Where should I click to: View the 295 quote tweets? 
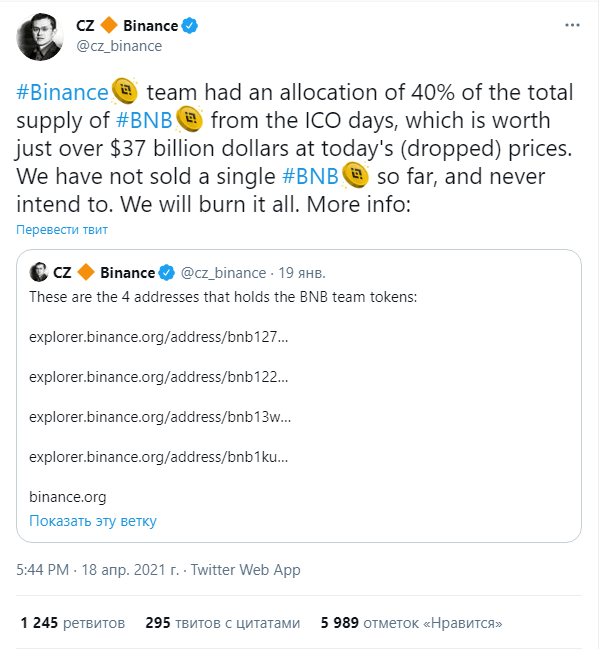coord(223,623)
